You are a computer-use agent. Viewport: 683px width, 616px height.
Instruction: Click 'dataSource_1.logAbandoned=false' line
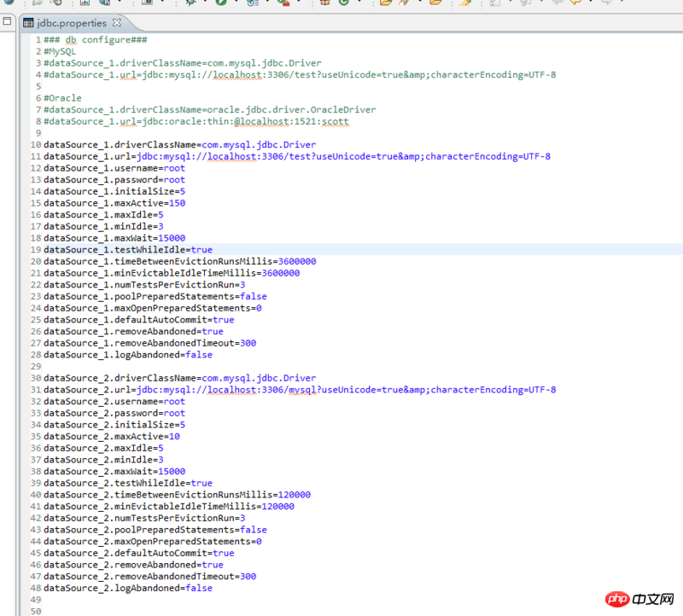pos(128,356)
